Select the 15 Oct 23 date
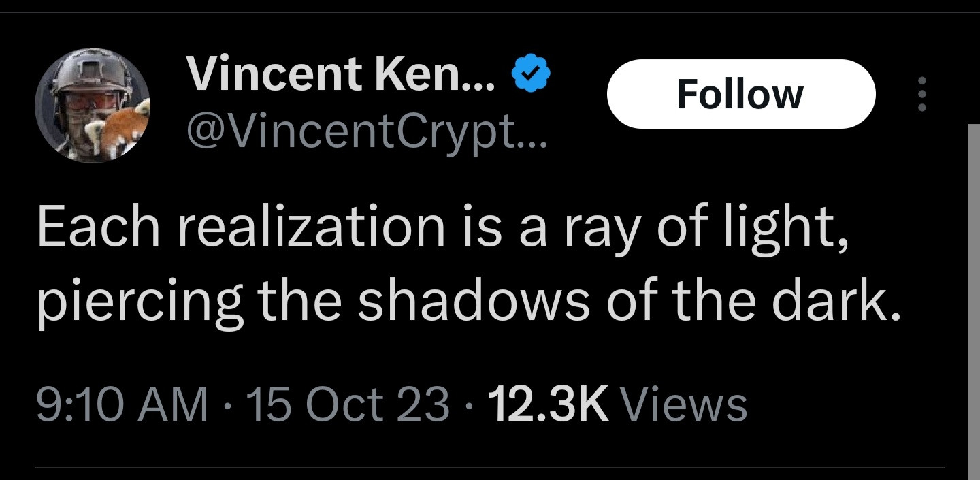The width and height of the screenshot is (980, 480). coord(349,404)
